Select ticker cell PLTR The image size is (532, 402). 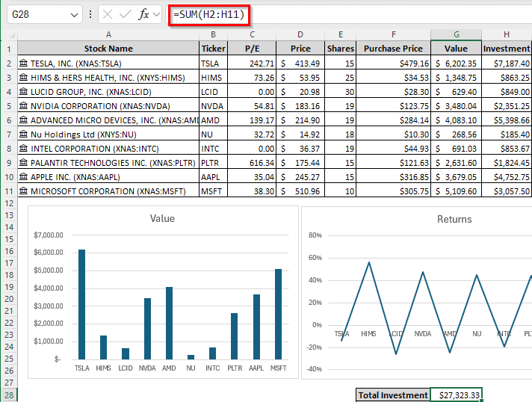click(x=213, y=163)
